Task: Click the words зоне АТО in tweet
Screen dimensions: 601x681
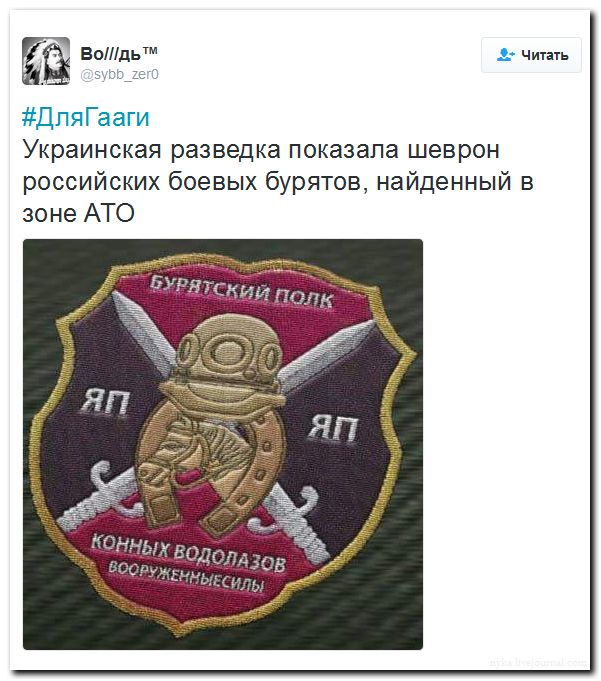Action: [79, 213]
